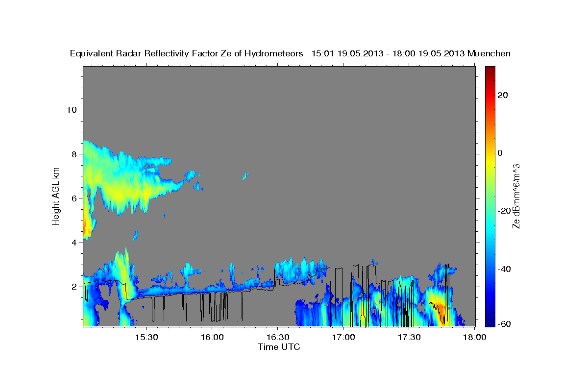588x392 pixels.
Task: Click the 17:00 time tick label
Action: click(343, 337)
